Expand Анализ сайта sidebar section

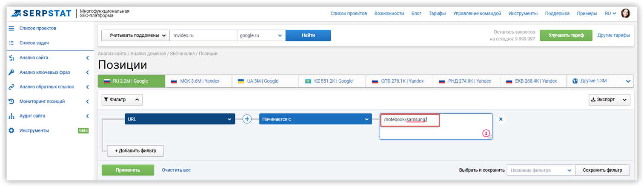87,58
